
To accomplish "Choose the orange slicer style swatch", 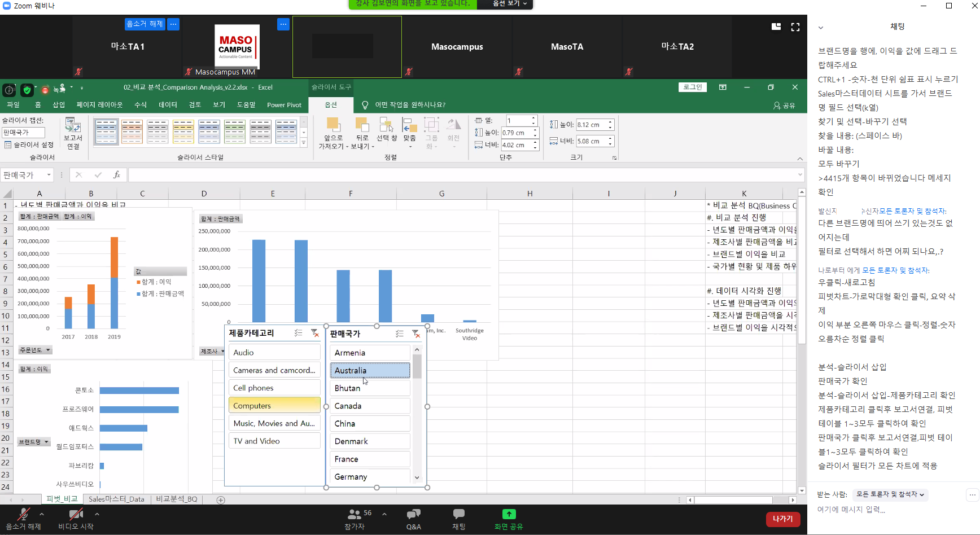I will 132,131.
